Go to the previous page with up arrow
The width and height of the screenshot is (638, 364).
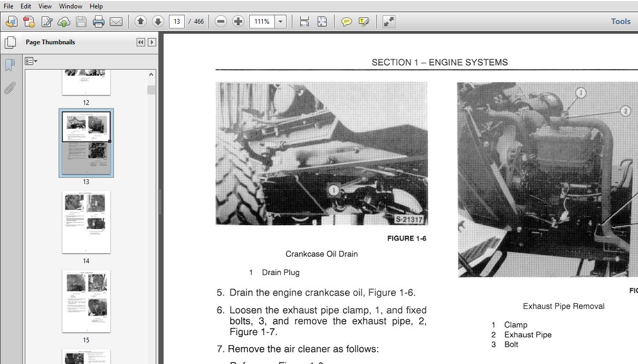point(140,22)
